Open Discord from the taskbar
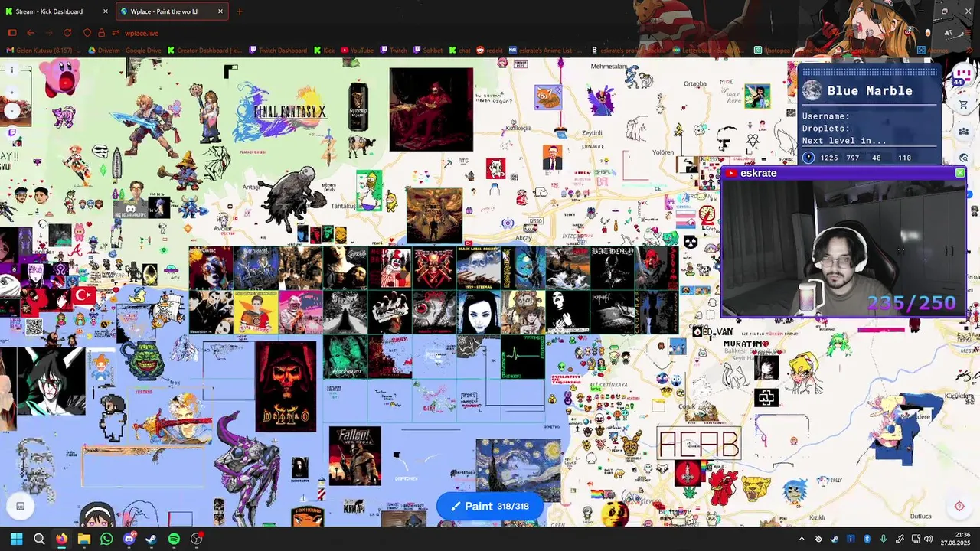 click(x=129, y=539)
